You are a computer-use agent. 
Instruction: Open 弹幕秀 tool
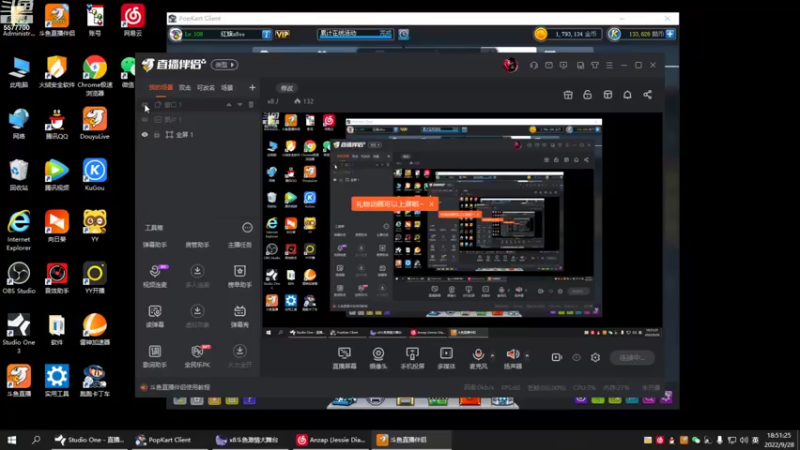[x=240, y=316]
